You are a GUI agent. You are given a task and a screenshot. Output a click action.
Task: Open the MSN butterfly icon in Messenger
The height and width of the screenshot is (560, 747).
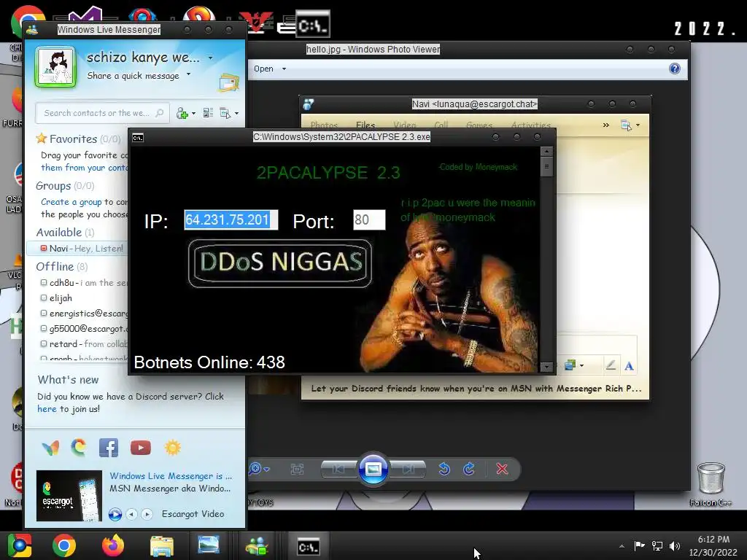pyautogui.click(x=50, y=448)
